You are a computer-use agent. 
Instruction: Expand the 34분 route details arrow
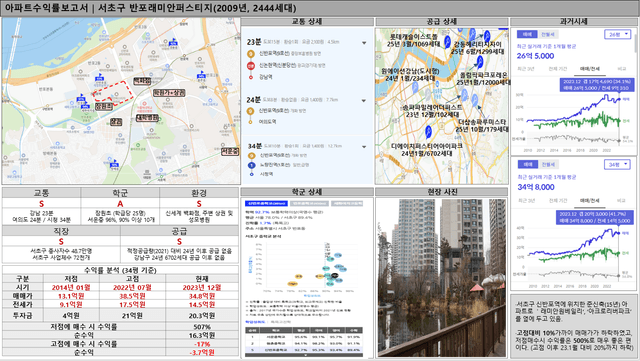[x=364, y=147]
